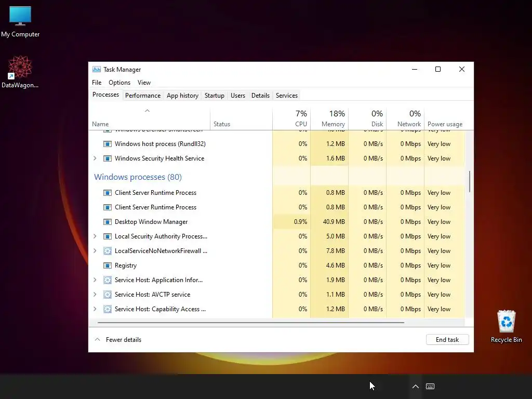Expand Local Security Authority Process row
532x399 pixels.
click(95, 236)
